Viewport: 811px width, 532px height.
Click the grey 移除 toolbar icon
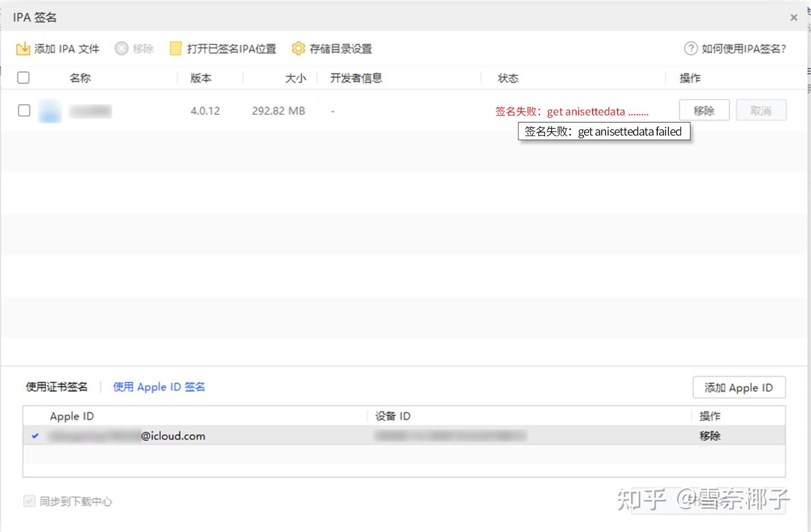(x=122, y=48)
